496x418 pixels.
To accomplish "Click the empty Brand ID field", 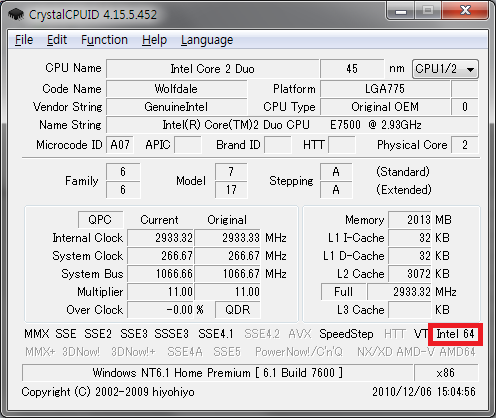I will pos(278,145).
